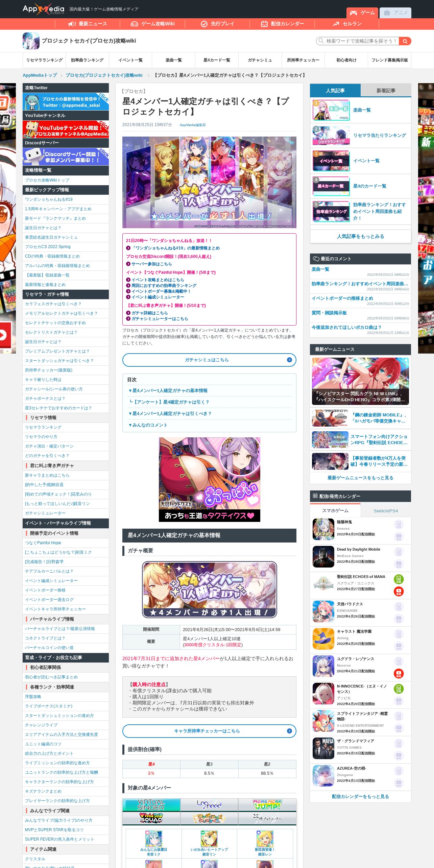Click the 鏡音レン 新団員登場 card icon
Image resolution: width=434 pixels, height=868 pixels.
coord(265,839)
